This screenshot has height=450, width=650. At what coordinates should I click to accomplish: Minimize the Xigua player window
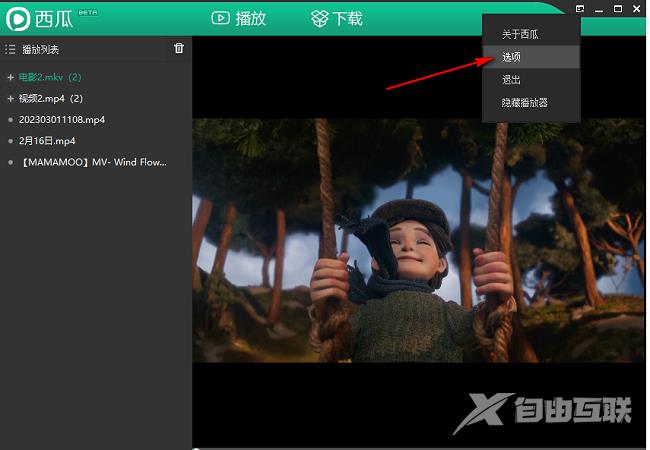pos(598,9)
